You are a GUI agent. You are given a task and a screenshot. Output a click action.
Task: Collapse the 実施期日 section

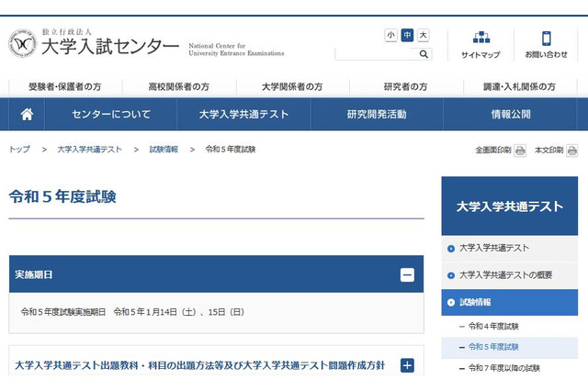click(x=407, y=275)
